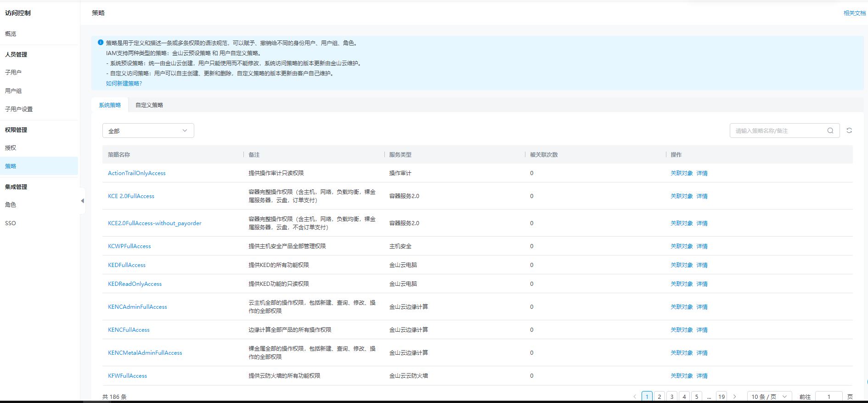Open 如何新建策略? help link
Viewport: 868px width, 403px height.
(124, 84)
